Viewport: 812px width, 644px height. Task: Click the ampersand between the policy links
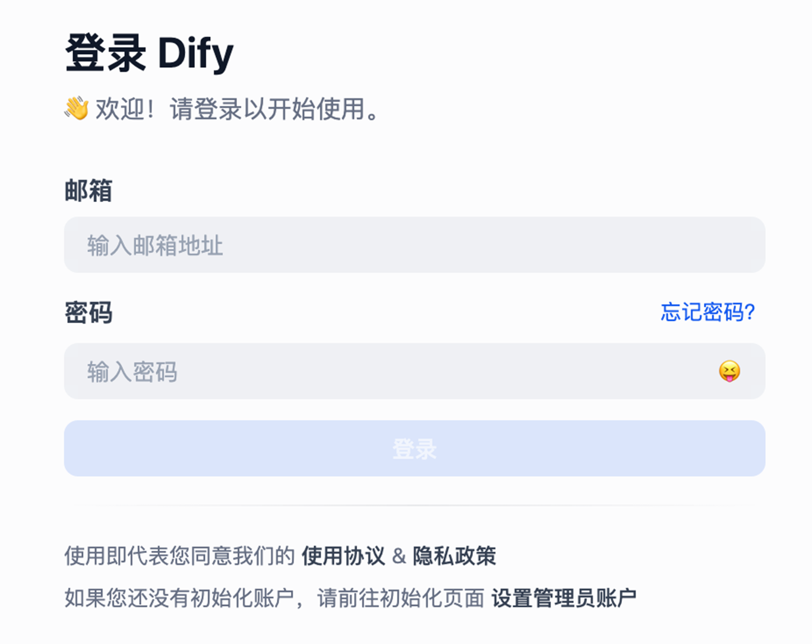(399, 556)
